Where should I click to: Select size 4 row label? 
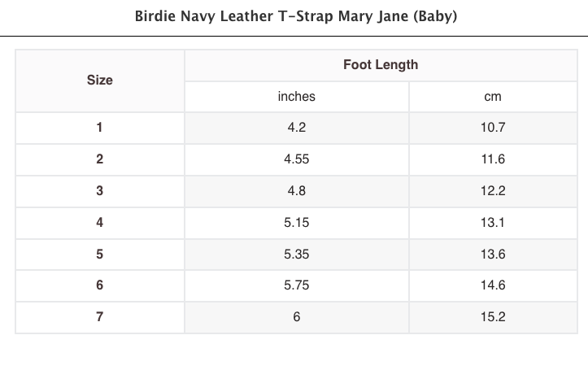(99, 222)
